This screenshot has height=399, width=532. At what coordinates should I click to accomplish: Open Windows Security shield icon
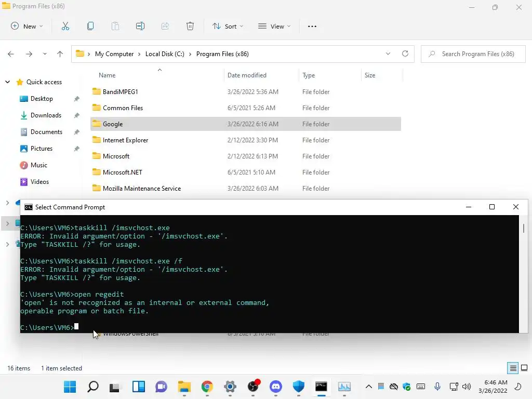[299, 387]
